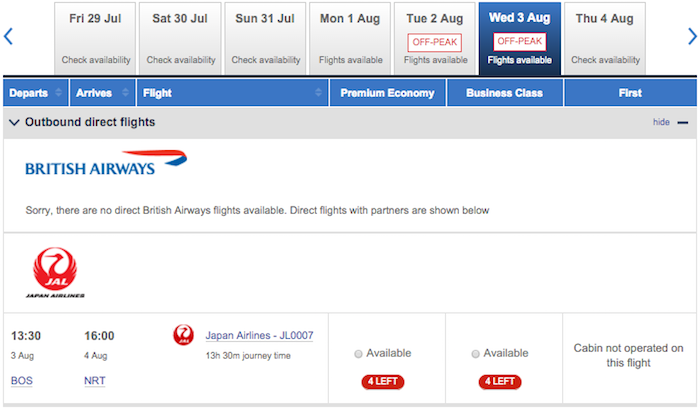Viewport: 700px width, 408px height.
Task: Click hide link to collapse flights section
Action: (661, 122)
